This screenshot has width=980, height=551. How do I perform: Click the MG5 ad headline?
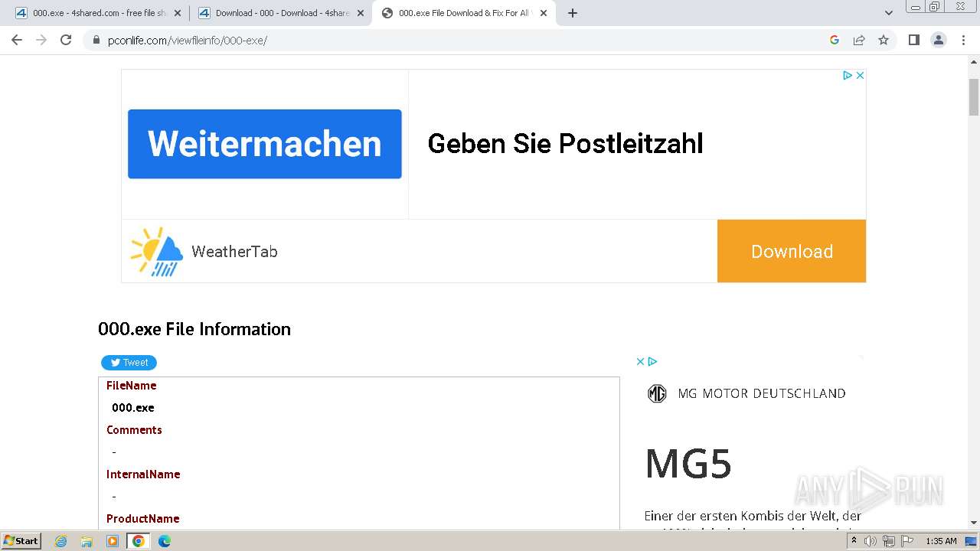point(688,464)
